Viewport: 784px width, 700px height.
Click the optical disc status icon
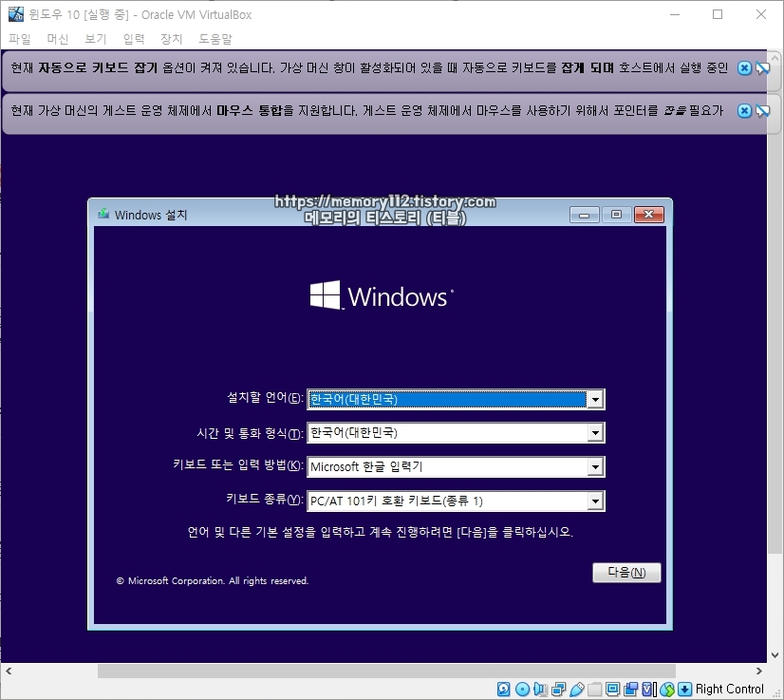click(x=522, y=689)
